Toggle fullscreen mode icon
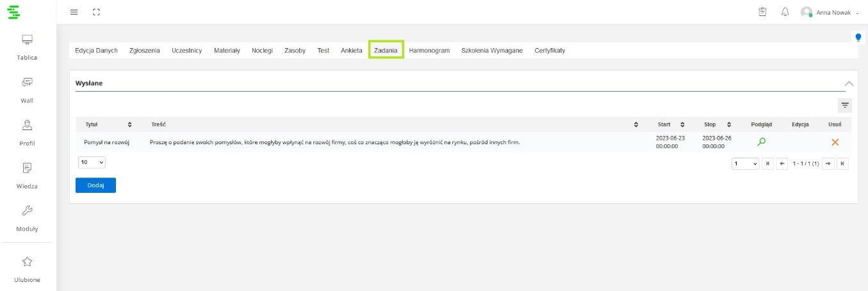The width and height of the screenshot is (868, 291). pyautogui.click(x=96, y=12)
